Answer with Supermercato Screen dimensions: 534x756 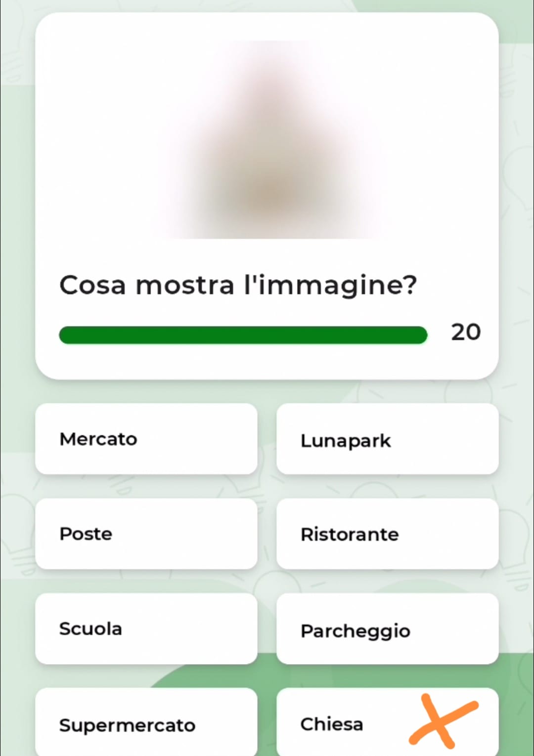(146, 722)
